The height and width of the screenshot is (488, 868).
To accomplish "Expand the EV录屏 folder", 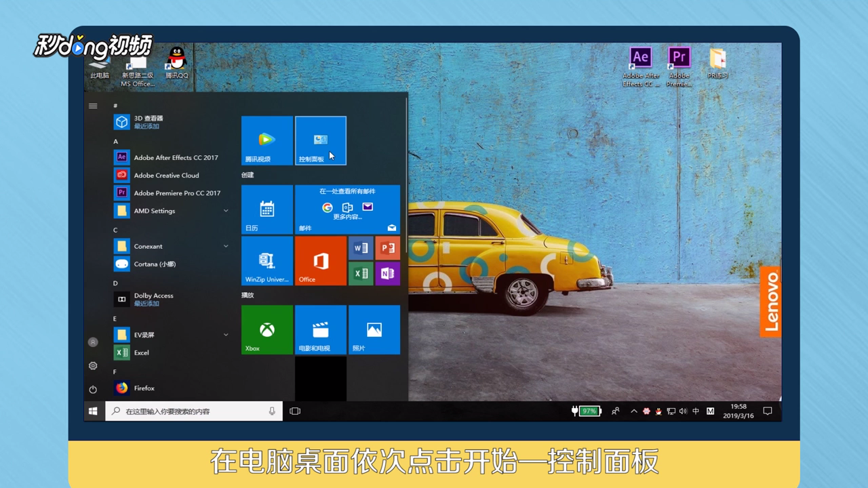I will pos(172,335).
